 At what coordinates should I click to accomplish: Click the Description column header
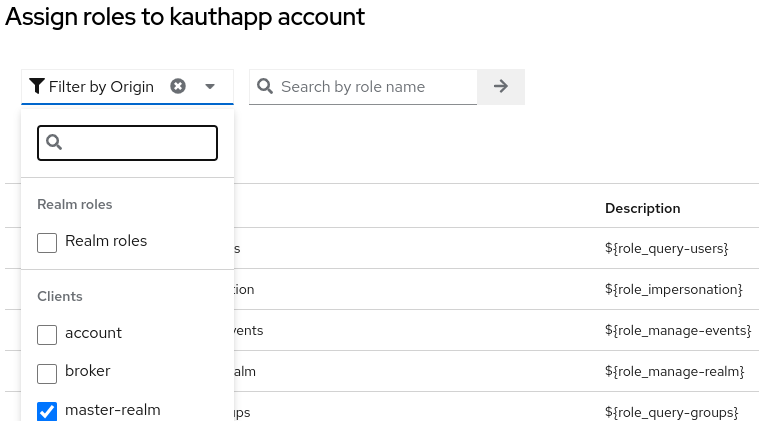click(642, 208)
